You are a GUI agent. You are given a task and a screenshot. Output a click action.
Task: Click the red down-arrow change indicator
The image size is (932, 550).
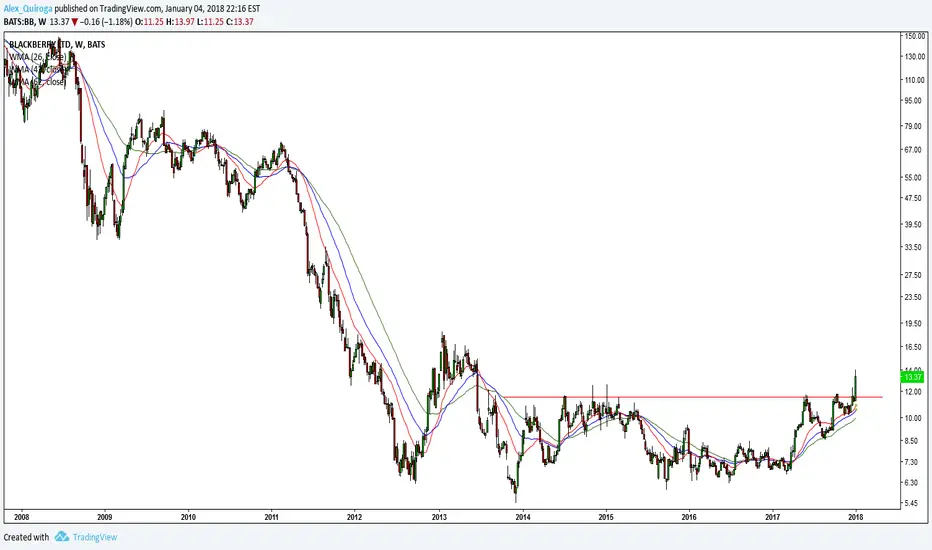point(75,22)
